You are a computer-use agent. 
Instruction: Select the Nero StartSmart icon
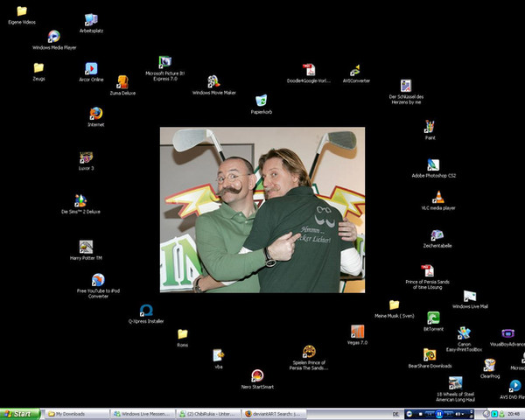coord(257,375)
